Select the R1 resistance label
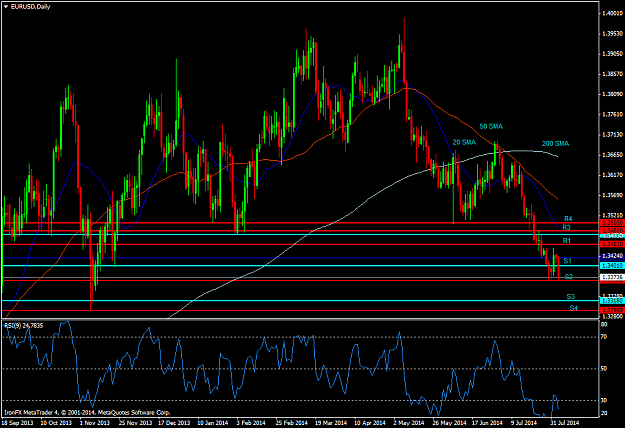This screenshot has height=428, width=625. [566, 241]
